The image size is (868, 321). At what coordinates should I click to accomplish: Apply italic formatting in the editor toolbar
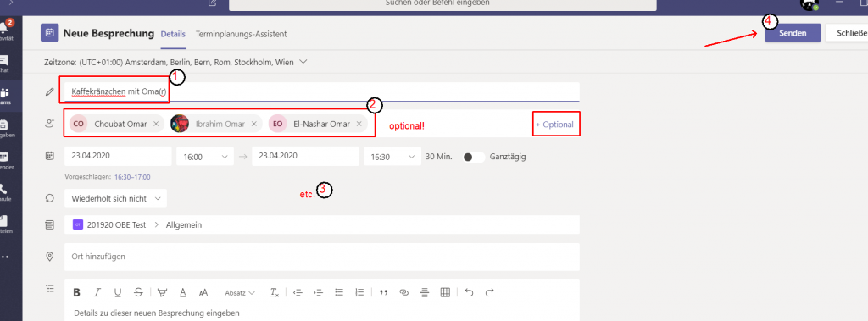(97, 292)
